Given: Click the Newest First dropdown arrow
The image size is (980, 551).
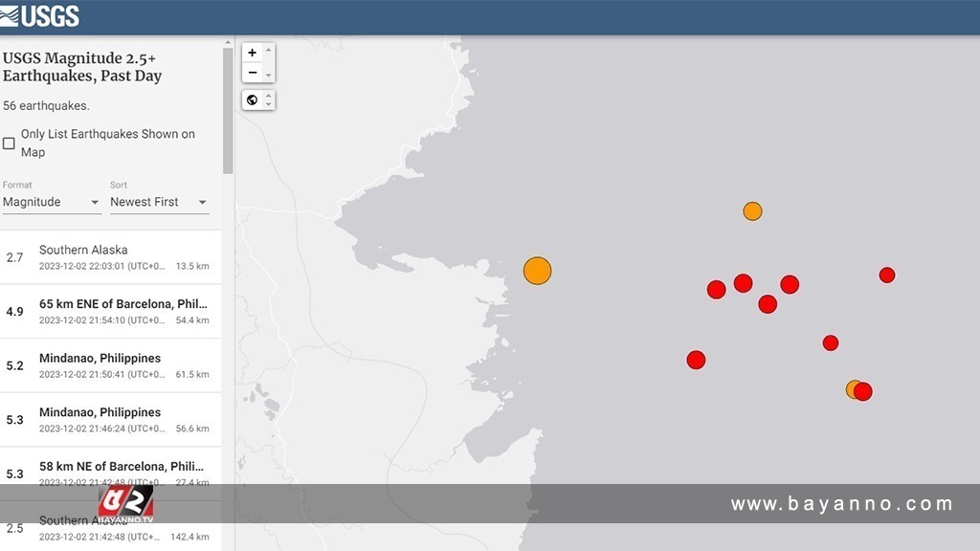Looking at the screenshot, I should [202, 202].
